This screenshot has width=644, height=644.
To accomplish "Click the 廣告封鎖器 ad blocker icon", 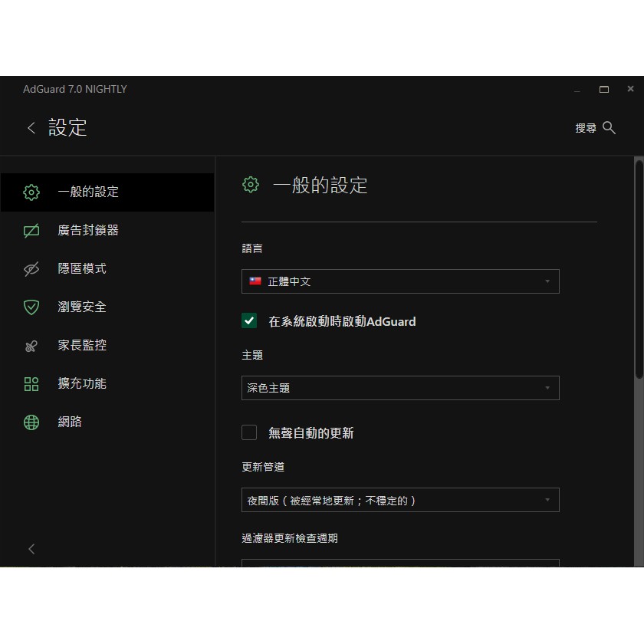I will click(31, 231).
